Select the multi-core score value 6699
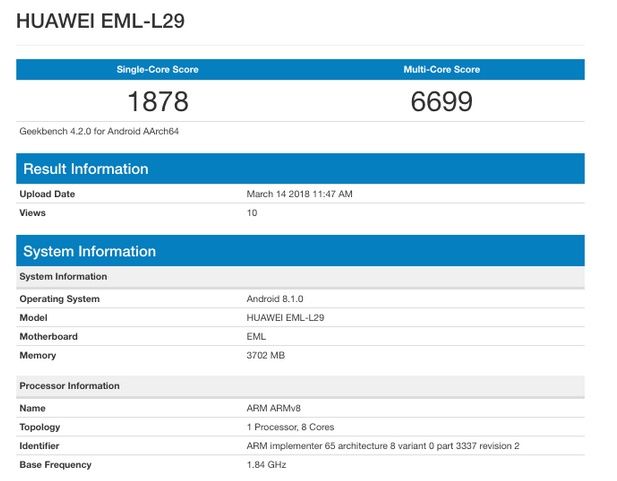 click(442, 102)
